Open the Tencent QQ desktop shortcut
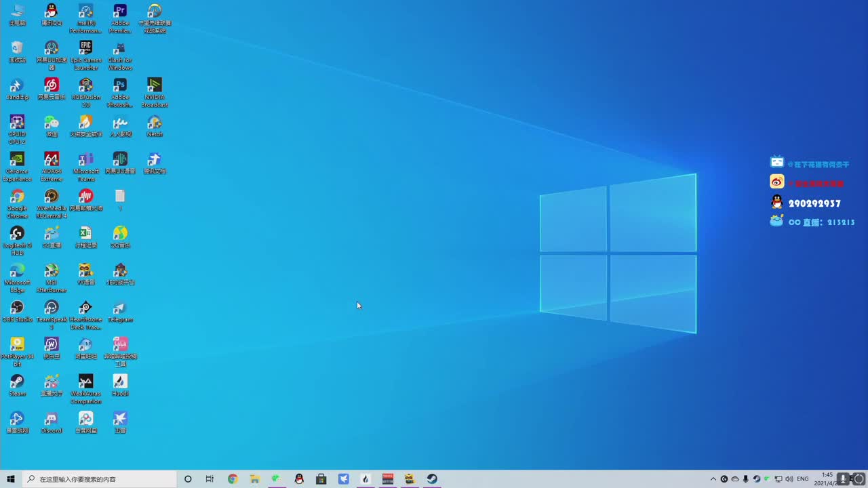The height and width of the screenshot is (488, 868). pos(52,15)
